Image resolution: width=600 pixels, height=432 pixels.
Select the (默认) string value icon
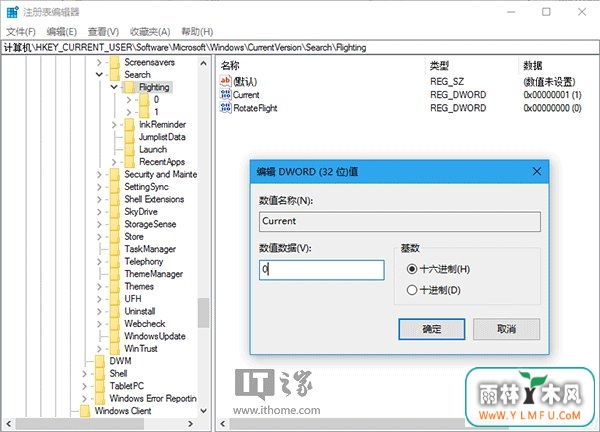point(225,81)
